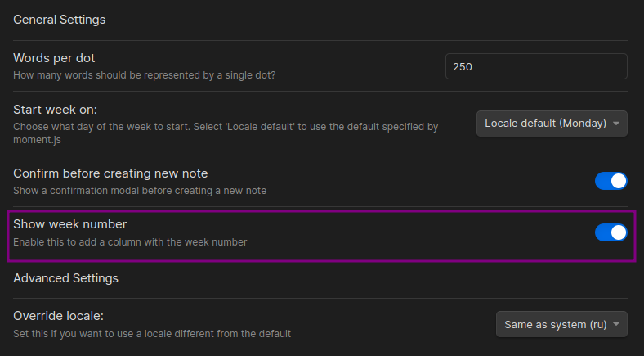Click the Confirm before creating new note title
Screen dimensions: 644x356
pos(110,173)
